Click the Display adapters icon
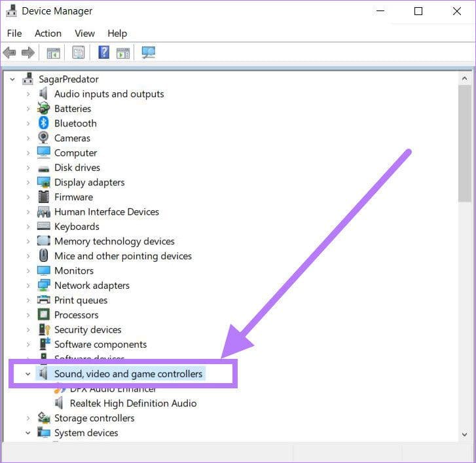476x463 pixels. [44, 182]
